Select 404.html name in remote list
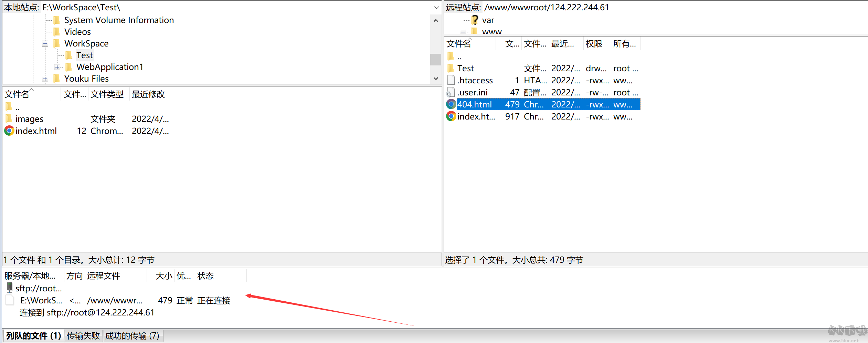868x343 pixels. 474,104
